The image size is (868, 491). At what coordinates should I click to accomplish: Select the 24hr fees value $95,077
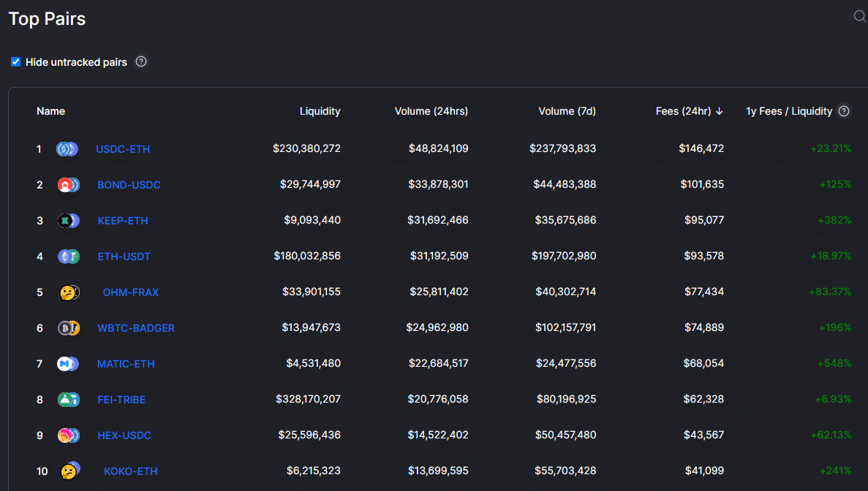tap(704, 220)
